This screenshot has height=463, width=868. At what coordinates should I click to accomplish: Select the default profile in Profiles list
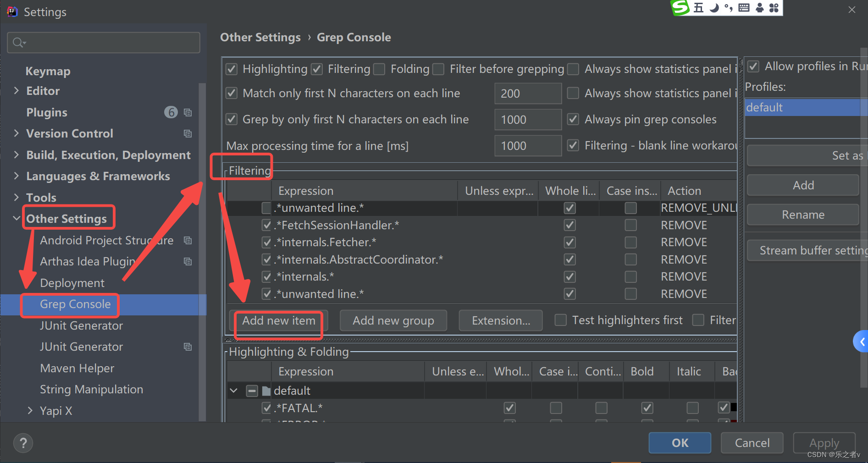pos(806,107)
